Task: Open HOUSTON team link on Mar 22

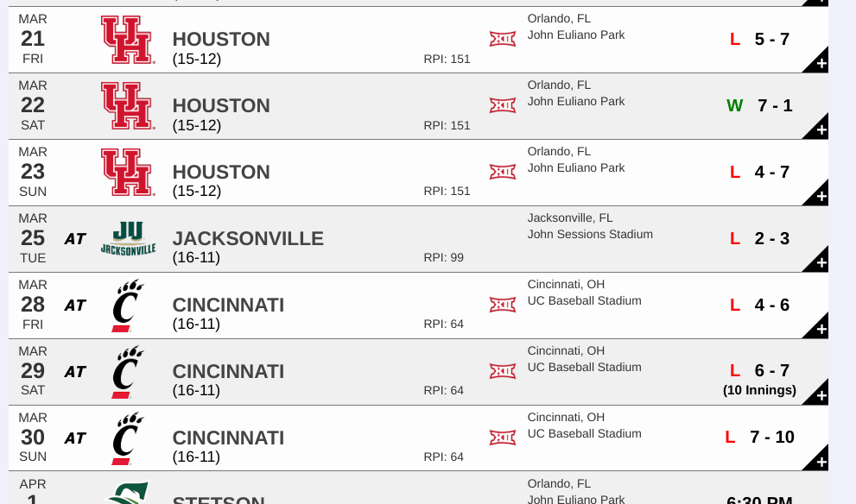Action: pos(221,106)
